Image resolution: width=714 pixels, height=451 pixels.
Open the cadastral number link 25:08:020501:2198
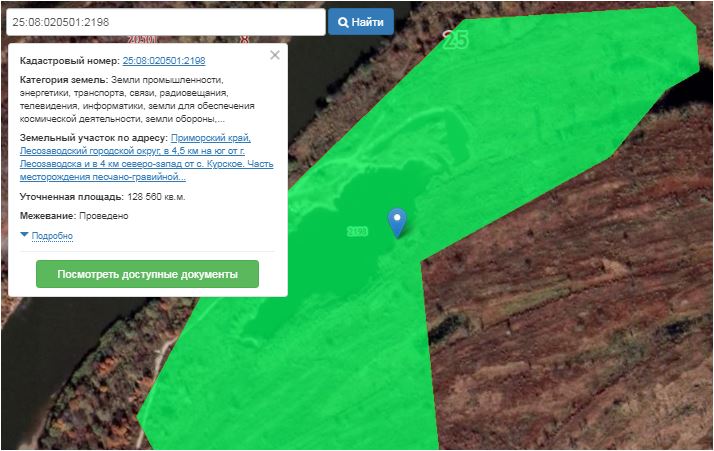163,61
